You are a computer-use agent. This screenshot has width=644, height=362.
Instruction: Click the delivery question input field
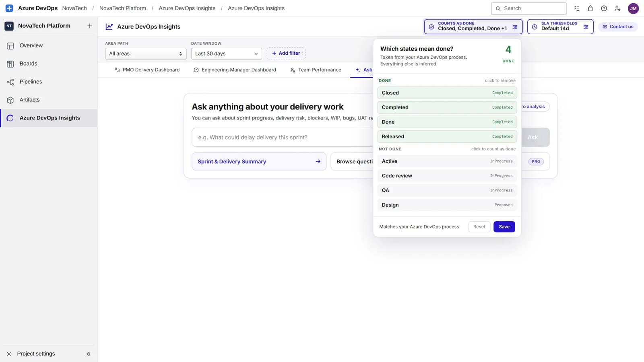283,137
